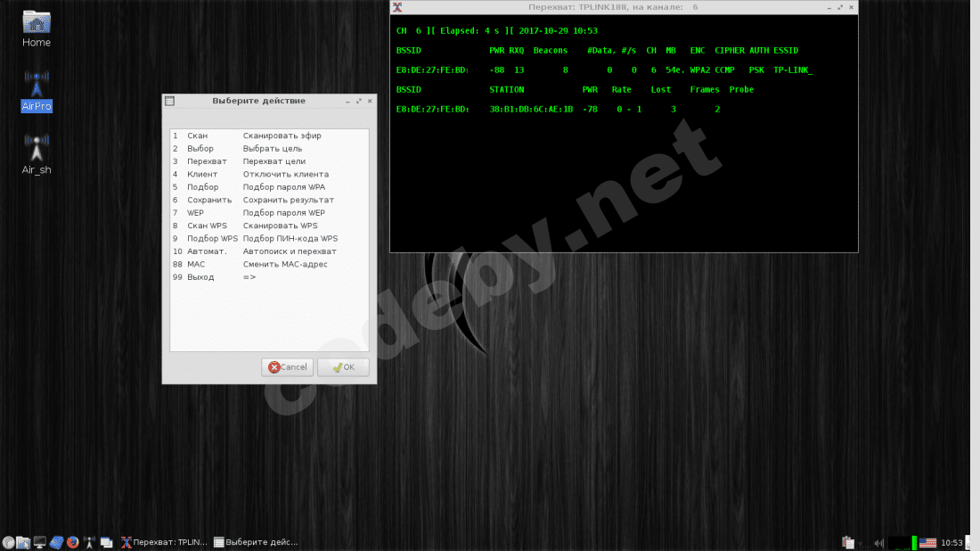Open the main menu button in taskbar
The height and width of the screenshot is (551, 980).
tap(8, 542)
